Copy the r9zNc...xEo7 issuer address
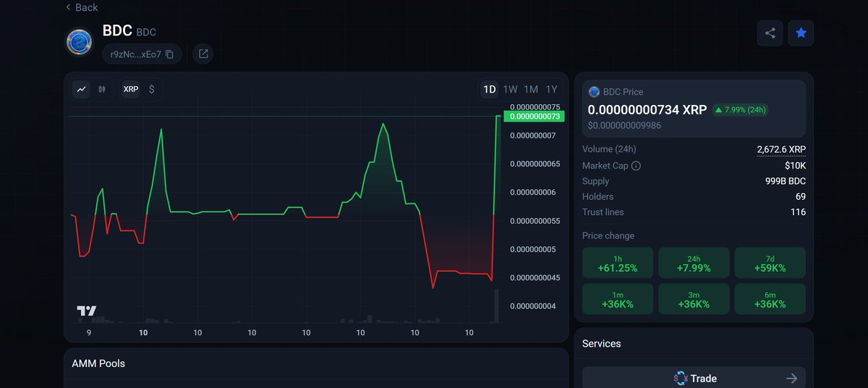 [x=169, y=54]
